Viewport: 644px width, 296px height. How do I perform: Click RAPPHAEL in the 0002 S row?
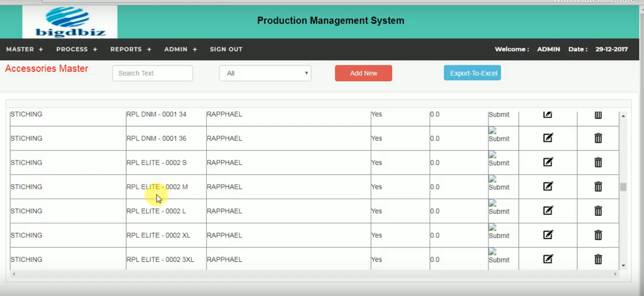(x=224, y=163)
